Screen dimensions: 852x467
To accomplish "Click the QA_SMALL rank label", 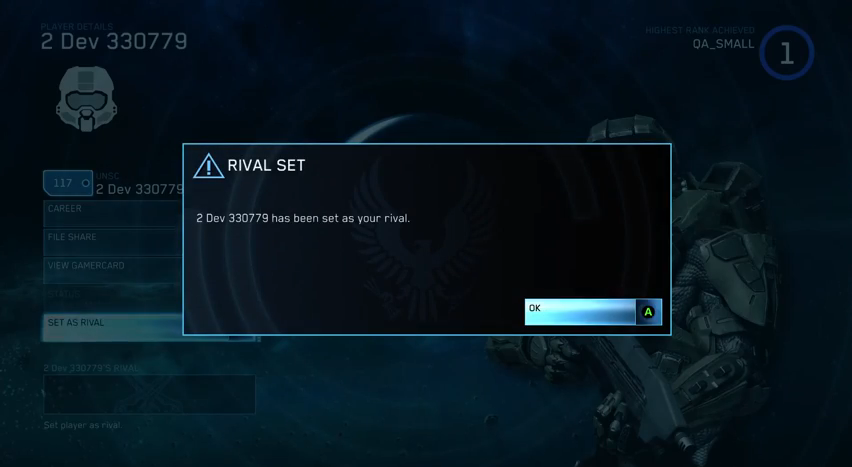I will pyautogui.click(x=723, y=44).
